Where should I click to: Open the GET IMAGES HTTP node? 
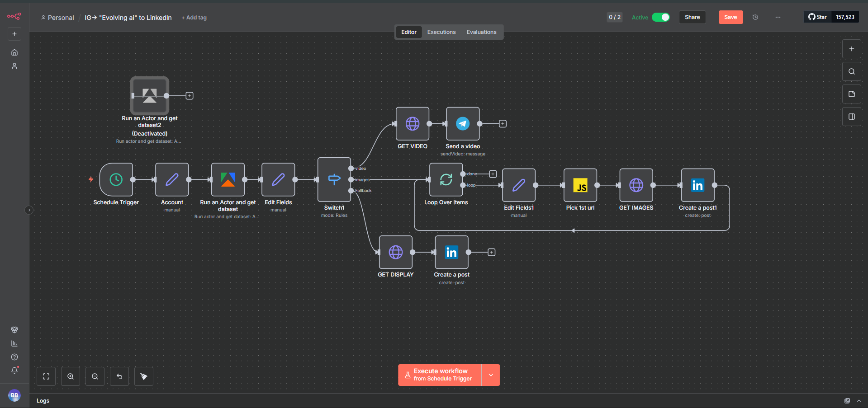click(636, 185)
